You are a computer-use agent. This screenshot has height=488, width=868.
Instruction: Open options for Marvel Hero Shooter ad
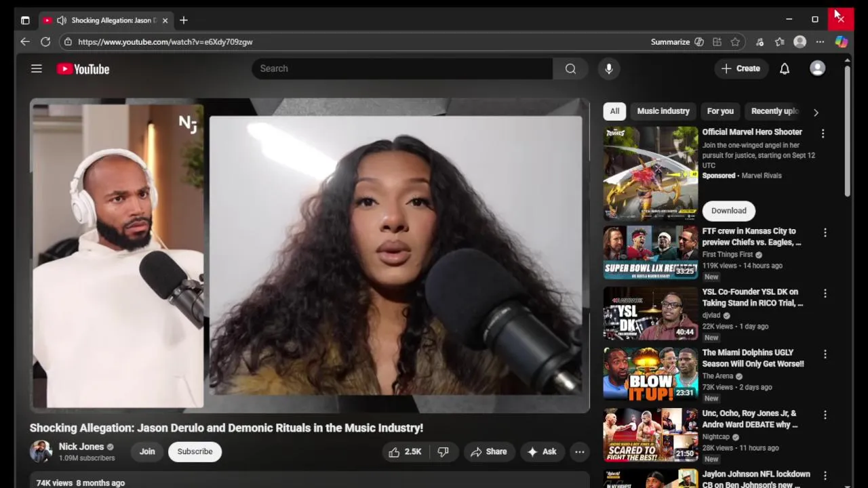pyautogui.click(x=823, y=134)
